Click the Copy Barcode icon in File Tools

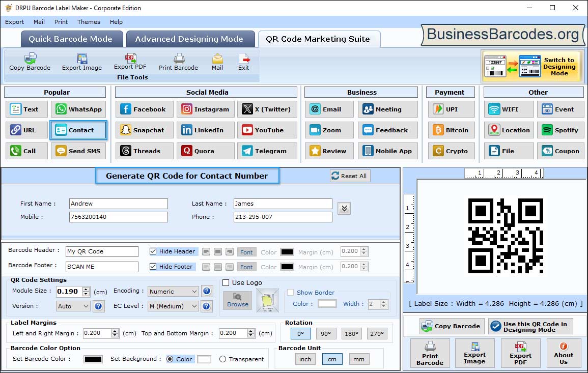click(30, 59)
